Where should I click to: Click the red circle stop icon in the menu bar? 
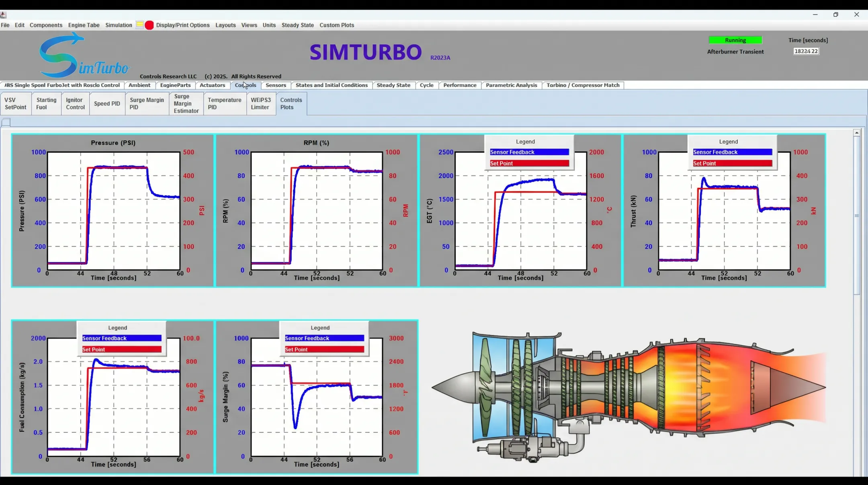coord(149,25)
